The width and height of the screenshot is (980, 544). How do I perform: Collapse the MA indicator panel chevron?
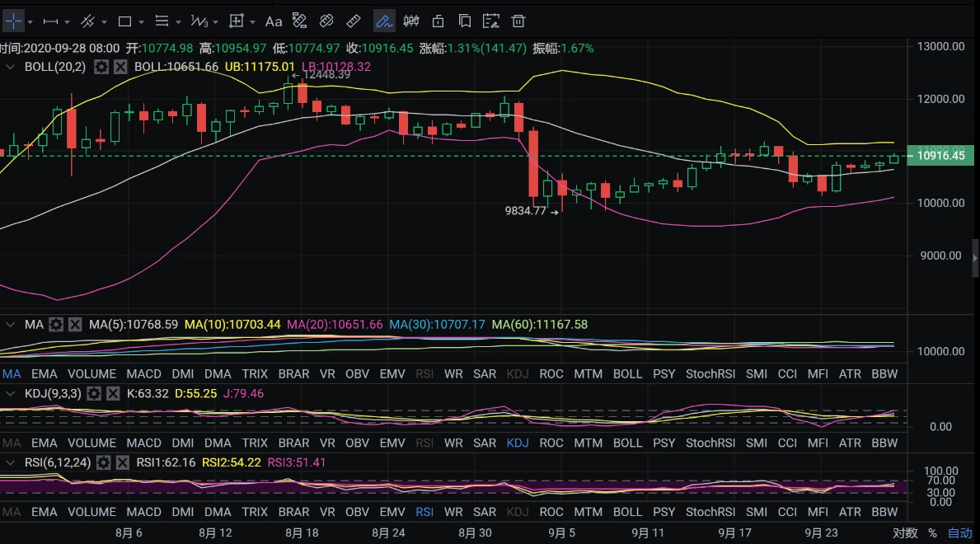pyautogui.click(x=10, y=325)
